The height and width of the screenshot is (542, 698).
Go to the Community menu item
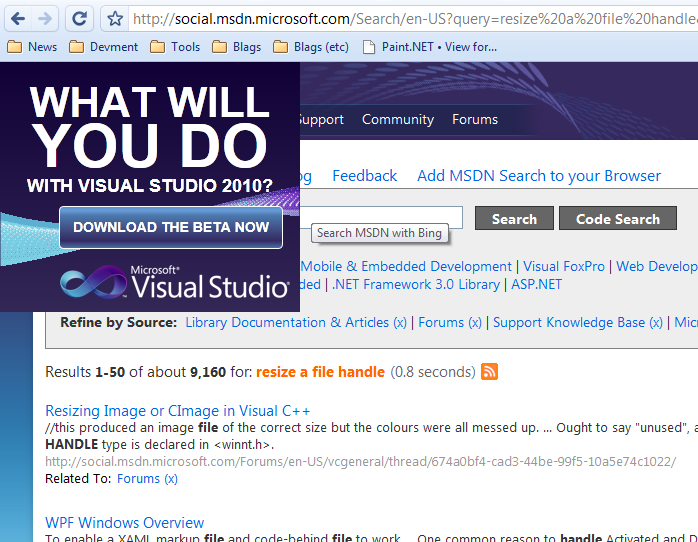[398, 119]
